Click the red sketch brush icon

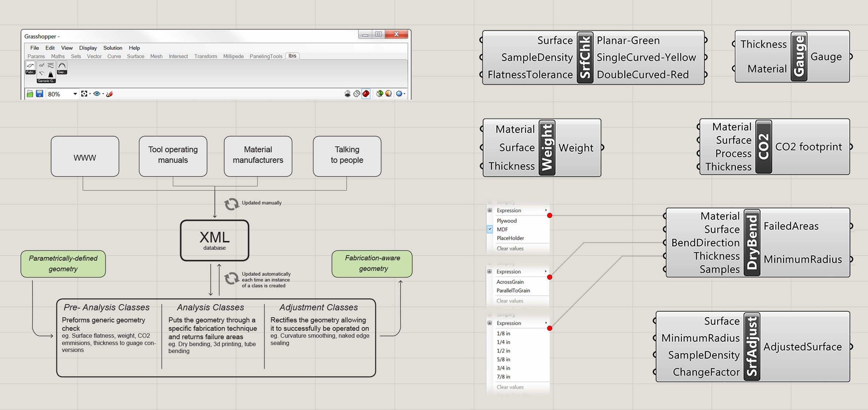(x=110, y=94)
